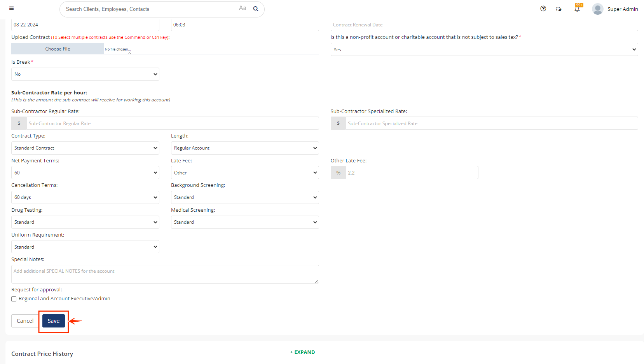This screenshot has width=644, height=364.
Task: Open the help question mark icon
Action: coord(543,9)
